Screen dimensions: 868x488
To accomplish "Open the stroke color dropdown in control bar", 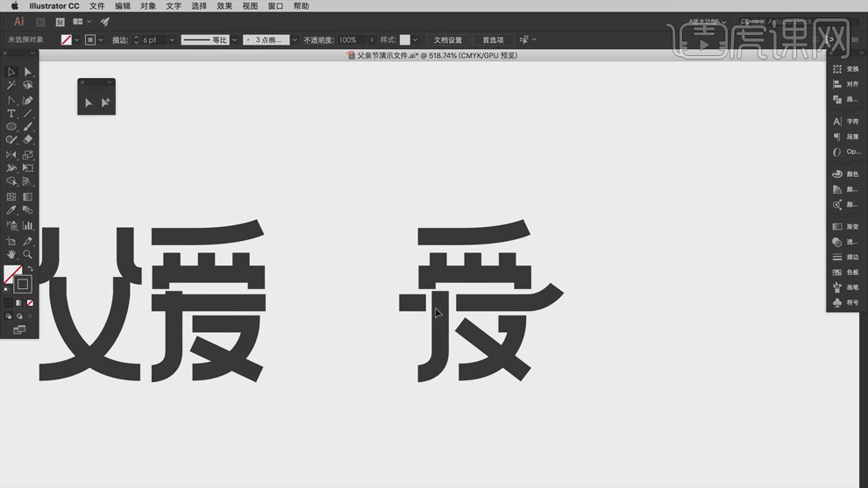I will click(x=101, y=39).
